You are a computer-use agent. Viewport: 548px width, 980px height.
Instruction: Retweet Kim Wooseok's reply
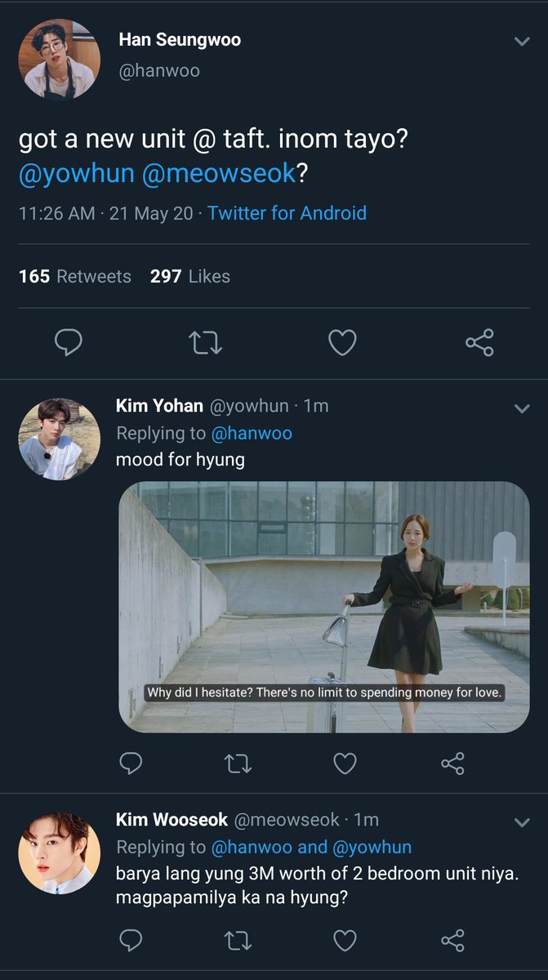click(x=238, y=940)
